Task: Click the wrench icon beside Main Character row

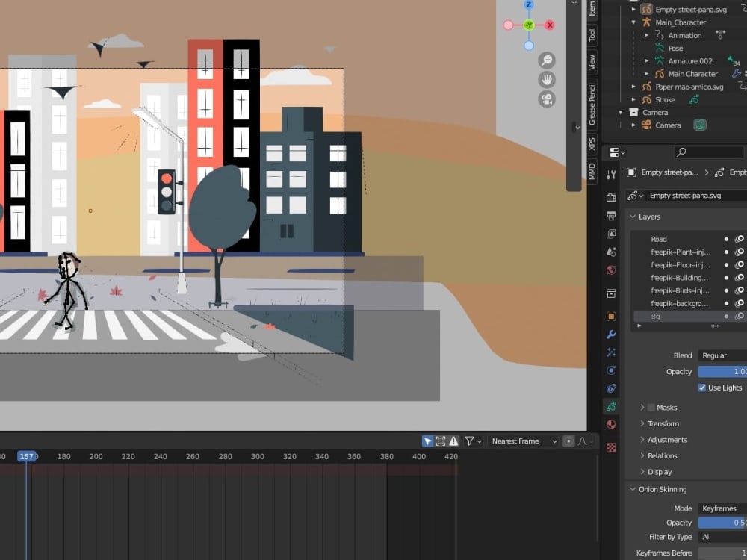Action: [737, 74]
